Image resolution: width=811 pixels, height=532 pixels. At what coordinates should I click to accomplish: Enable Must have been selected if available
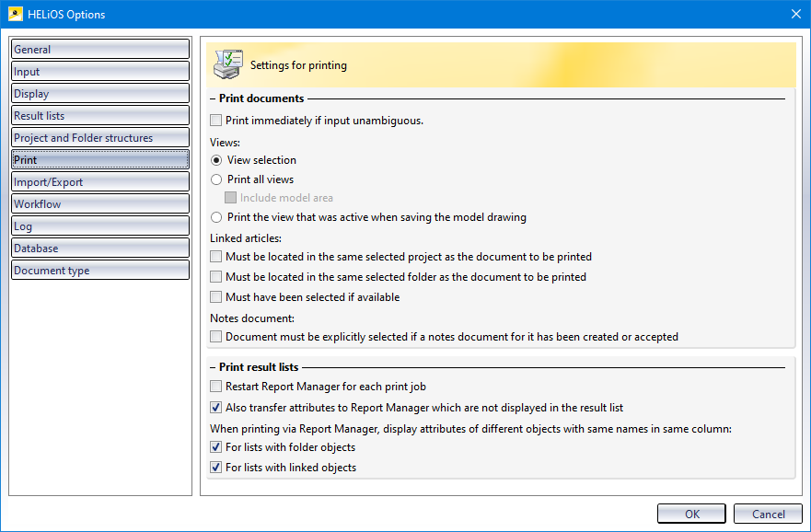(x=215, y=297)
